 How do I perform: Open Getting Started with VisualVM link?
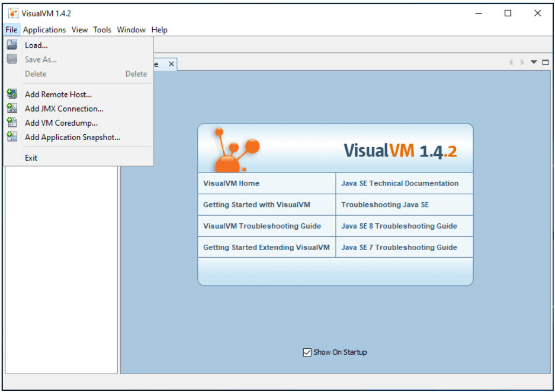point(257,204)
